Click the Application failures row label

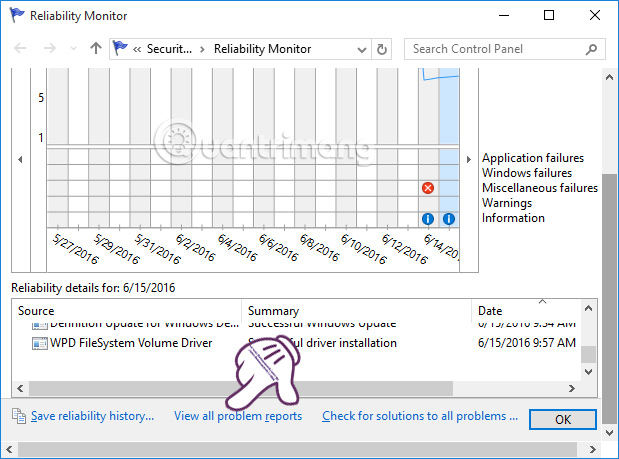point(533,158)
